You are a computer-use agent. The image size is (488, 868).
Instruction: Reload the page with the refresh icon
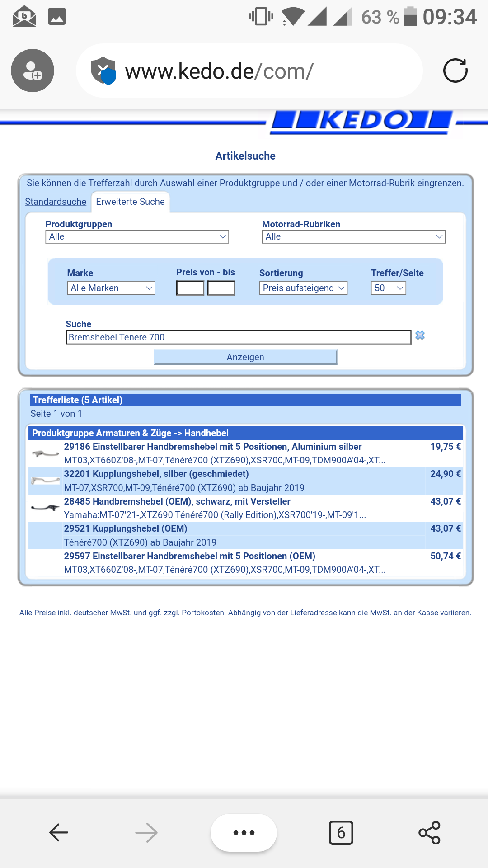pos(455,71)
